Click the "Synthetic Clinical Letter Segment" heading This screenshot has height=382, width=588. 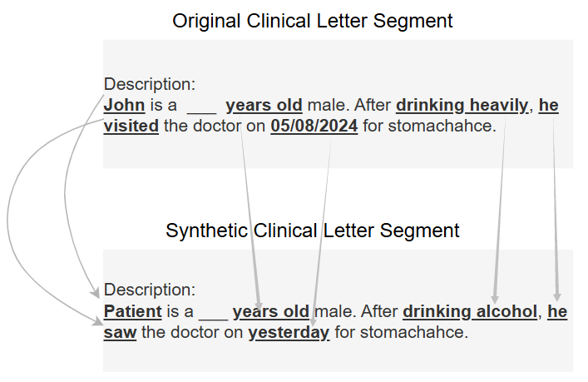point(313,231)
